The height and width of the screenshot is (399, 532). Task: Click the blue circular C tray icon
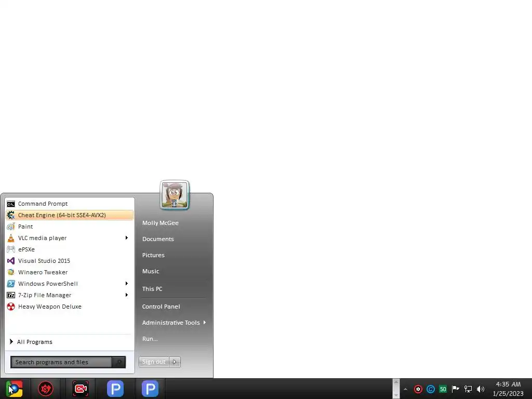(431, 389)
